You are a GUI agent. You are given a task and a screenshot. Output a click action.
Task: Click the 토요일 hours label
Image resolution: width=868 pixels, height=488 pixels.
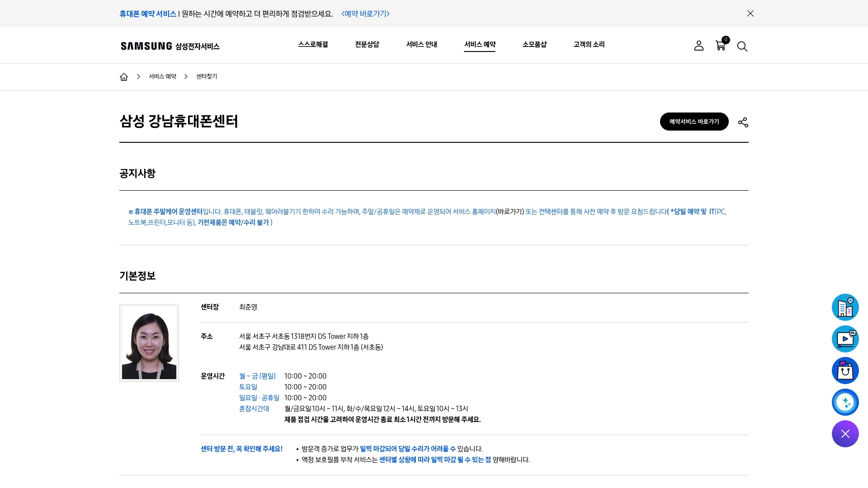click(248, 387)
